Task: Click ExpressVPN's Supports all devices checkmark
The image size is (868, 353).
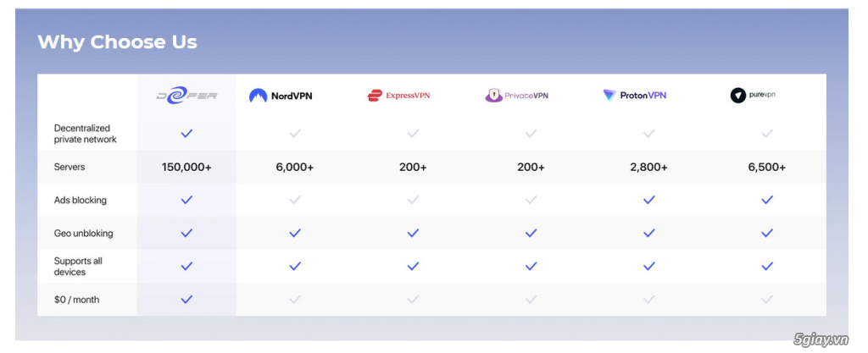Action: point(413,267)
